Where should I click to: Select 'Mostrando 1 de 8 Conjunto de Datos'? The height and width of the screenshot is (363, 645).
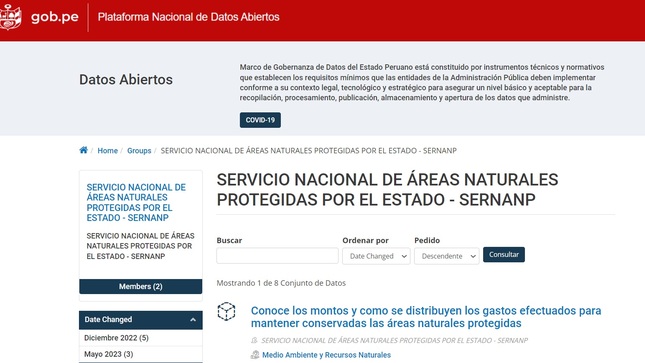point(281,283)
